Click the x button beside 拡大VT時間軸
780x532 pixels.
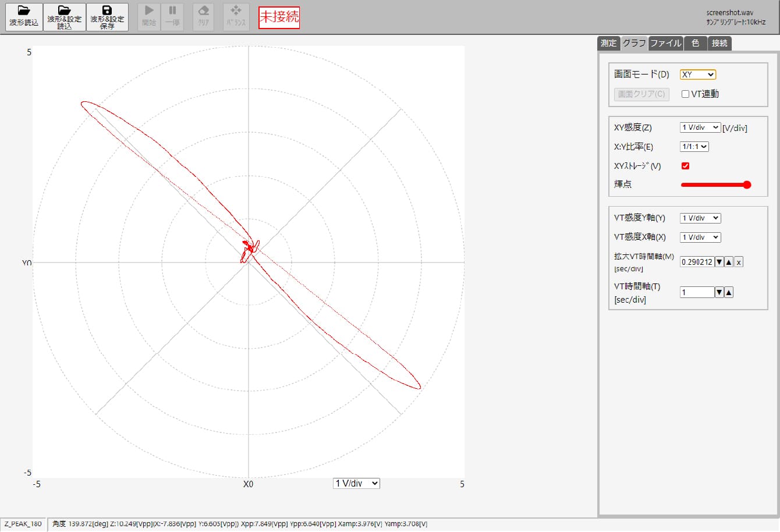point(739,263)
